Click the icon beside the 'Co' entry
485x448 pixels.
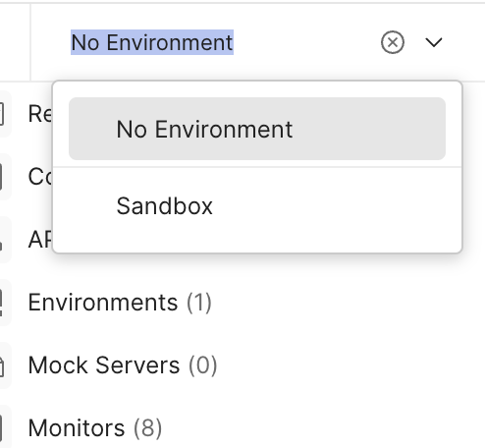pyautogui.click(x=3, y=177)
